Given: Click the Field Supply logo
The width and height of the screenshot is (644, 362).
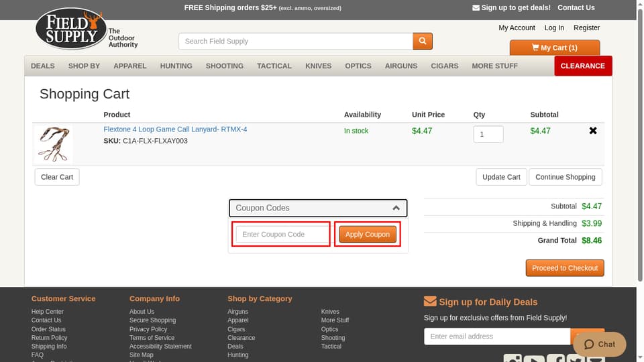Looking at the screenshot, I should tap(72, 29).
